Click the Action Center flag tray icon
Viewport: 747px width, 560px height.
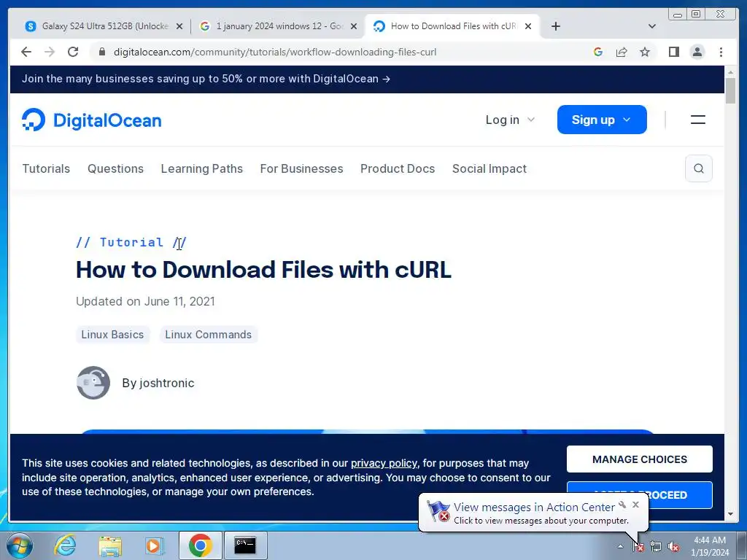(x=638, y=547)
